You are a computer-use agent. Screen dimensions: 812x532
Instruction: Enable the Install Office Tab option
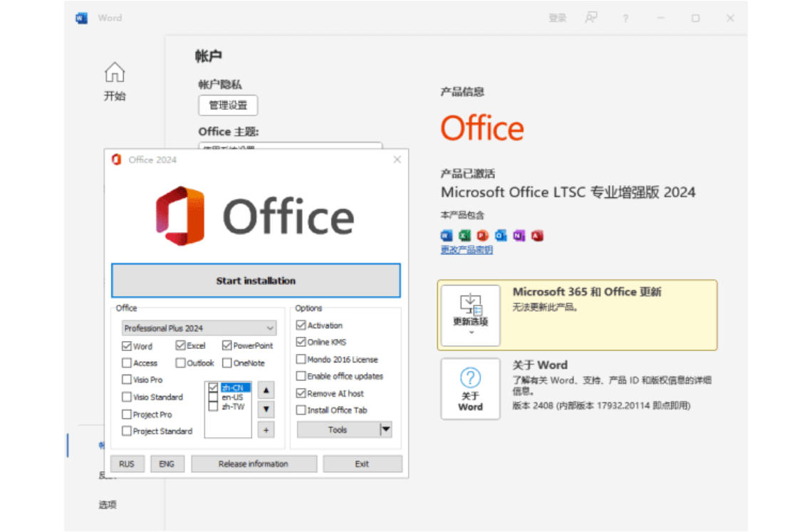[x=301, y=410]
